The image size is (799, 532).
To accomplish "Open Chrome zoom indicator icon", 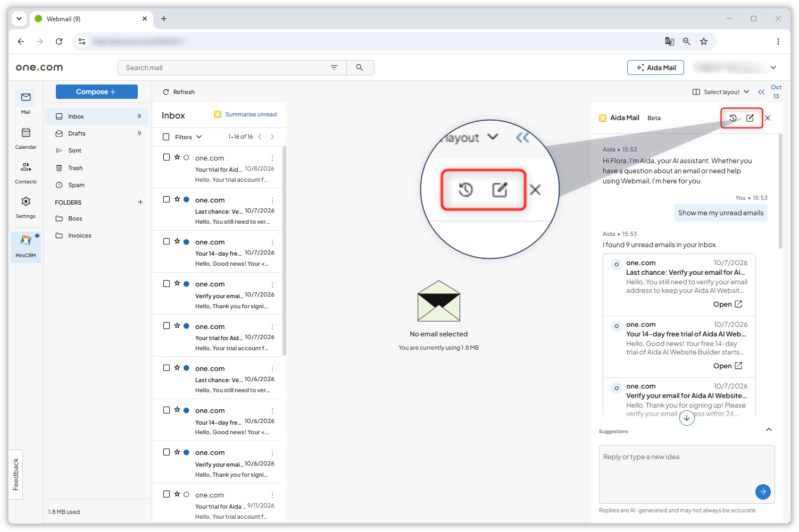I will (x=687, y=41).
